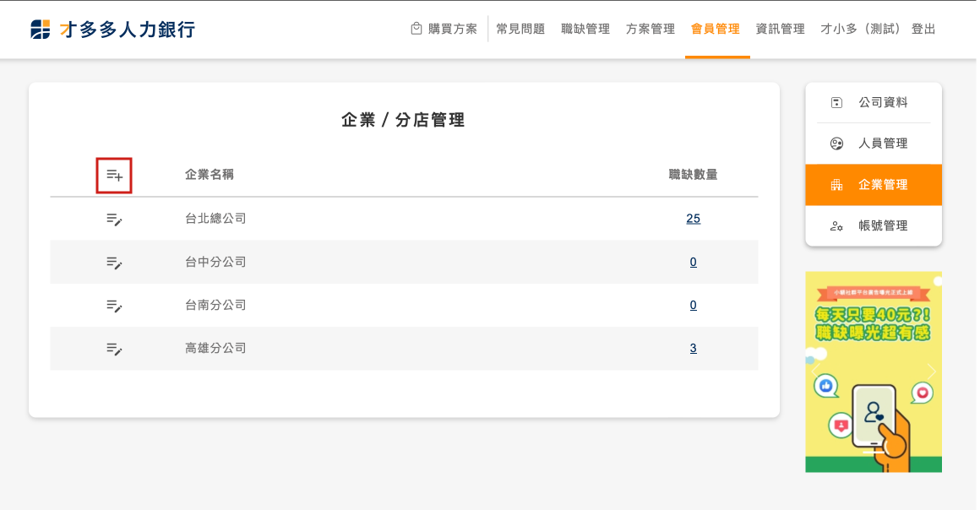The width and height of the screenshot is (980, 510).
Task: Edit the 台中分公司 row icon
Action: click(114, 263)
